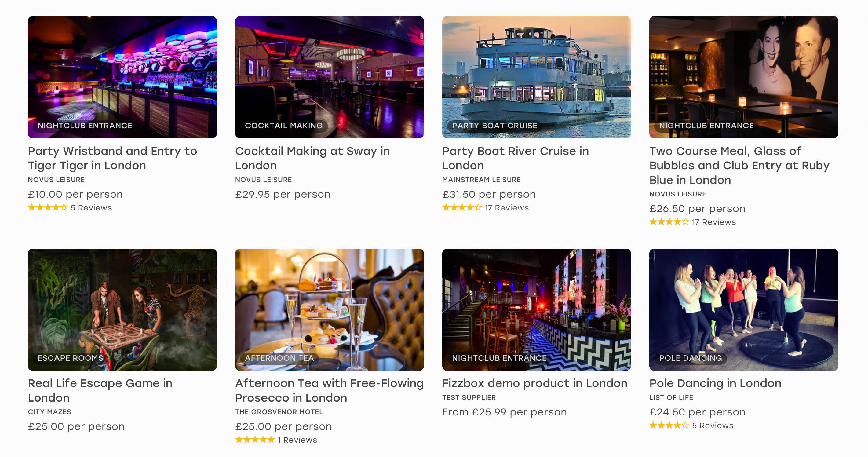
Task: Open Two Course Meal at Ruby Blue title
Action: coord(739,165)
